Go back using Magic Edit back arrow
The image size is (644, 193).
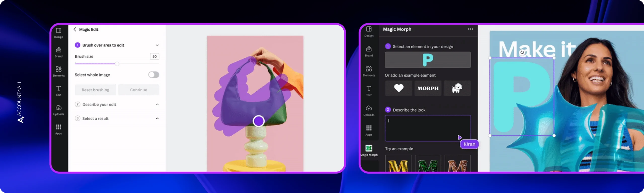(x=75, y=29)
